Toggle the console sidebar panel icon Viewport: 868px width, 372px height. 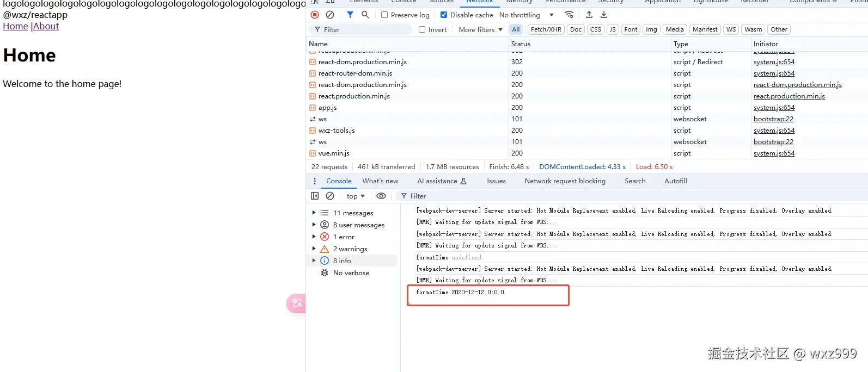(x=315, y=196)
